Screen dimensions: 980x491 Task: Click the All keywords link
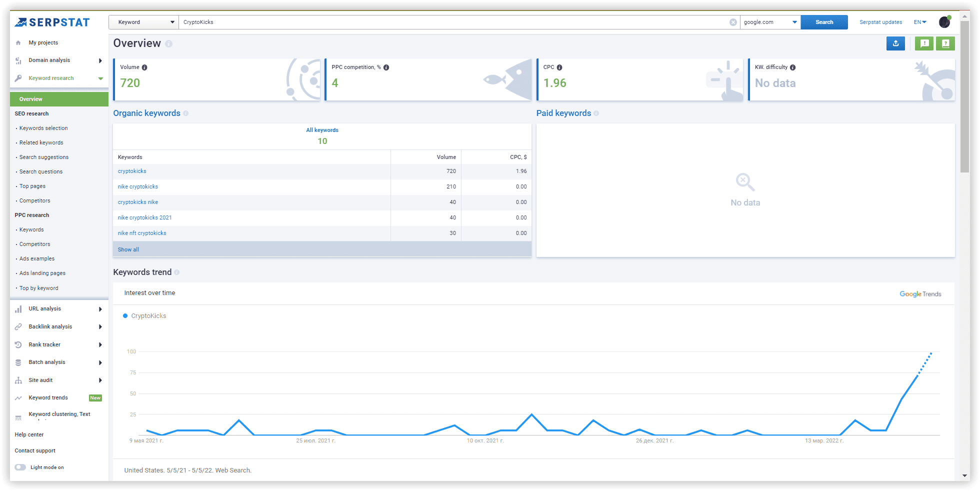tap(322, 130)
